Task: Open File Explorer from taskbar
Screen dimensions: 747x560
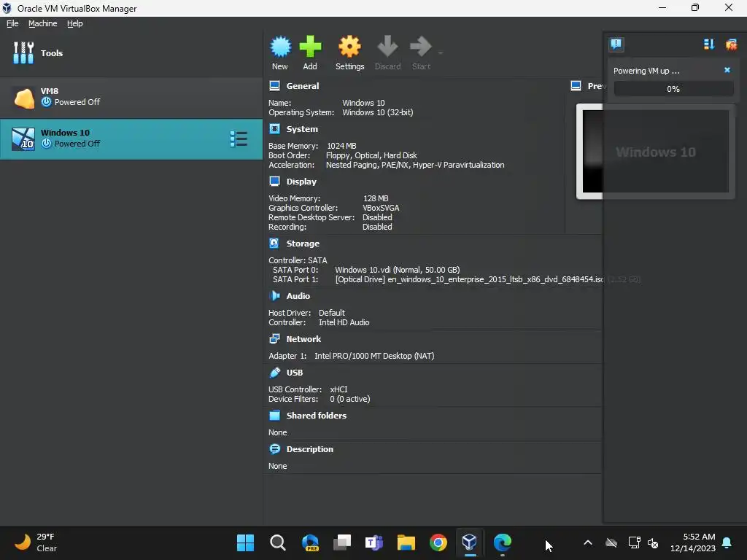Action: [406, 542]
